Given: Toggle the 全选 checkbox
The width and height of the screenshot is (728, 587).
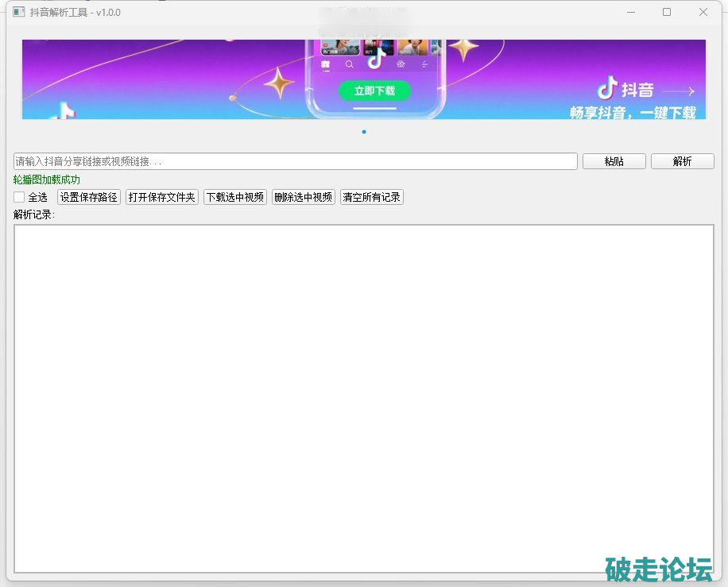Looking at the screenshot, I should [19, 197].
